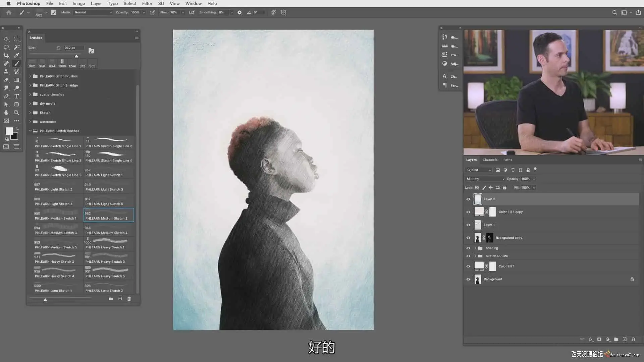
Task: Expand the watercolor brush folder
Action: [x=30, y=122]
